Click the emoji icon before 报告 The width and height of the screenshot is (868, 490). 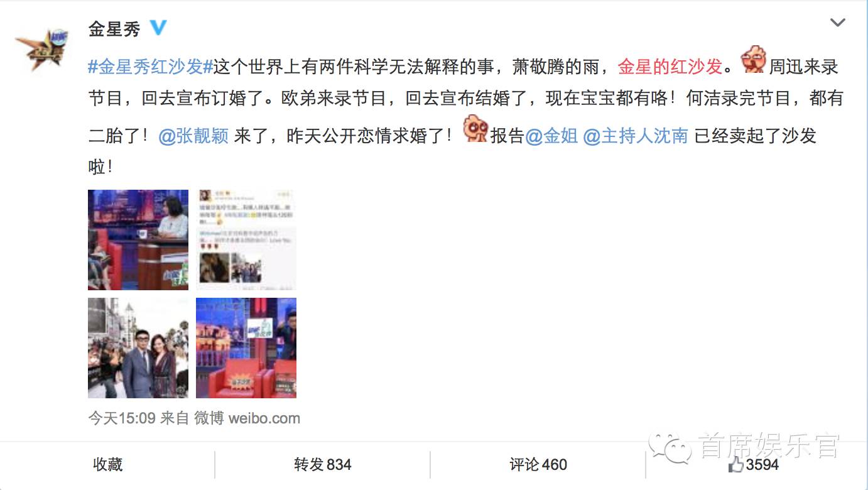[476, 130]
